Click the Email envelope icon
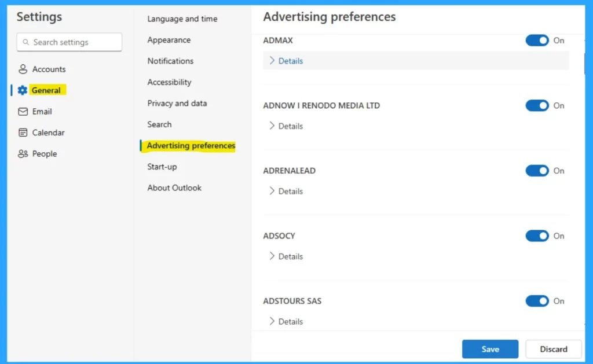The height and width of the screenshot is (364, 593). click(23, 111)
